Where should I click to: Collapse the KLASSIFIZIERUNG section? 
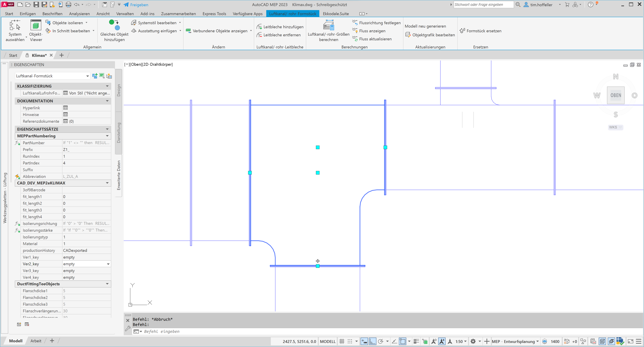(107, 86)
